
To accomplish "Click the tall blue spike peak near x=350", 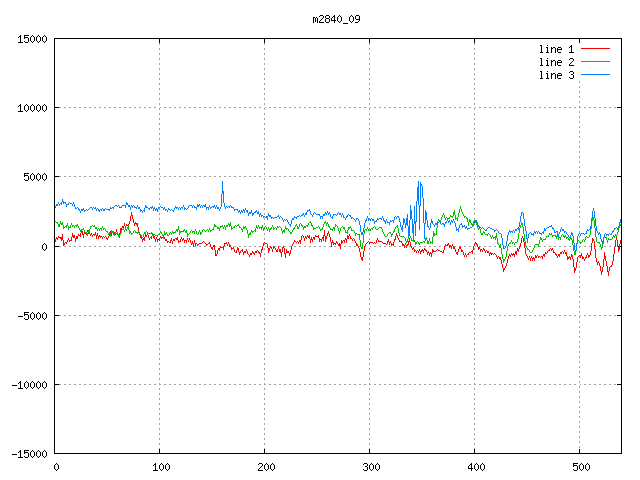I will [419, 183].
